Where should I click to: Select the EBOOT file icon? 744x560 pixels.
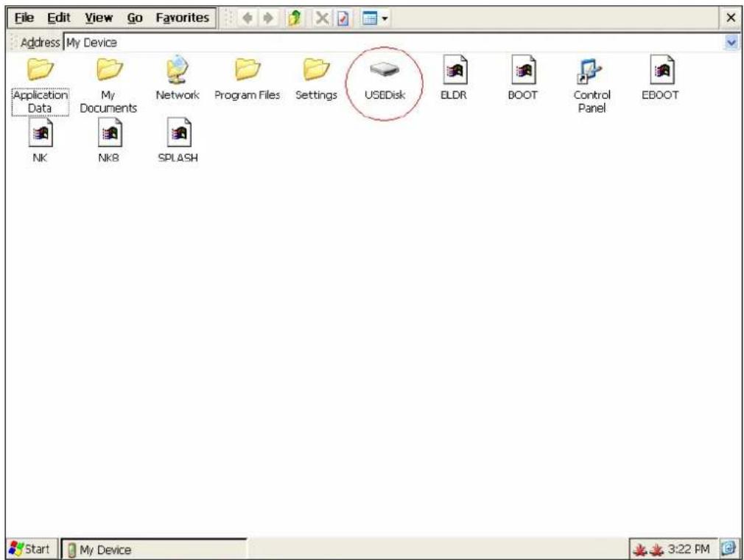661,78
